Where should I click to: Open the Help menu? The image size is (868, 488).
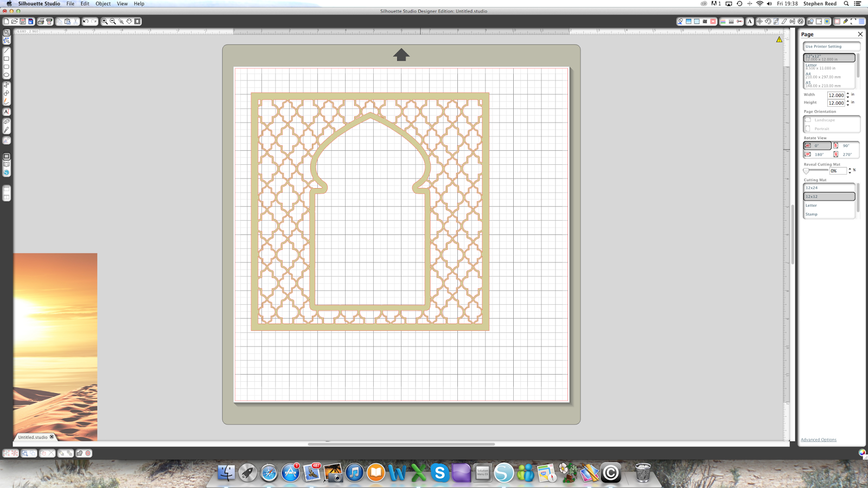point(139,4)
